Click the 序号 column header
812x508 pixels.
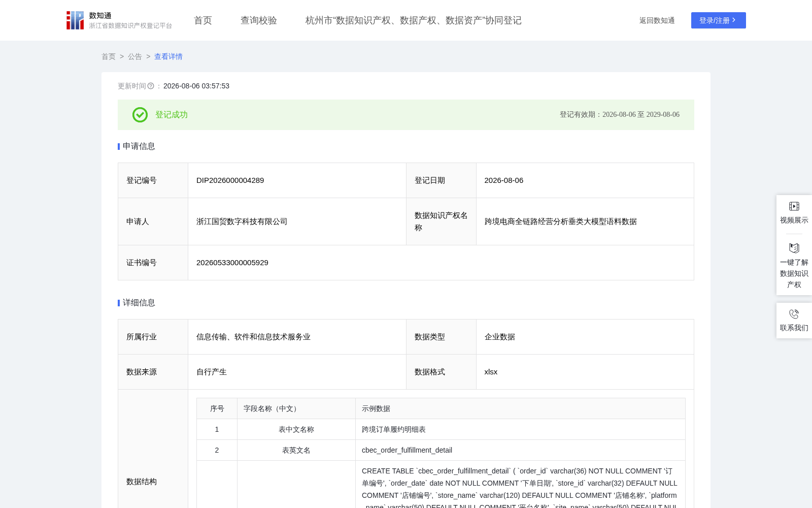click(x=217, y=408)
